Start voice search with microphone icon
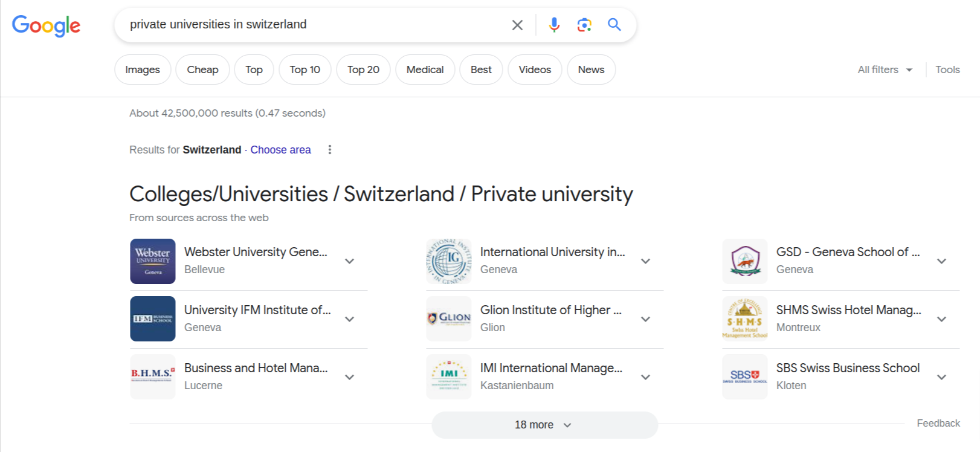This screenshot has height=452, width=980. click(554, 25)
